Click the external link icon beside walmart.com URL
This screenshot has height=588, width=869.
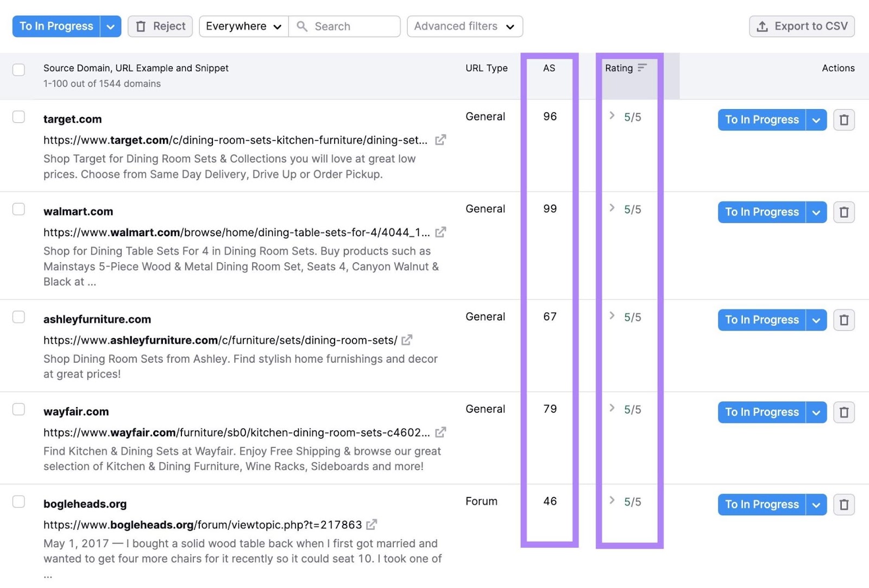pos(442,232)
